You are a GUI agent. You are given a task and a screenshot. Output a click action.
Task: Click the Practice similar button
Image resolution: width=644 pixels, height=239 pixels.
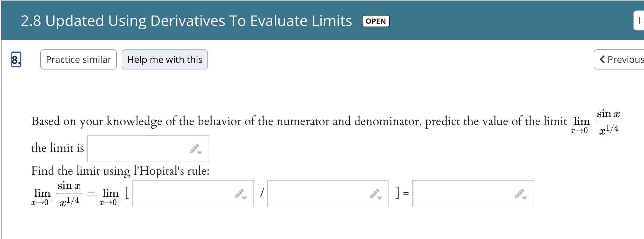[78, 59]
